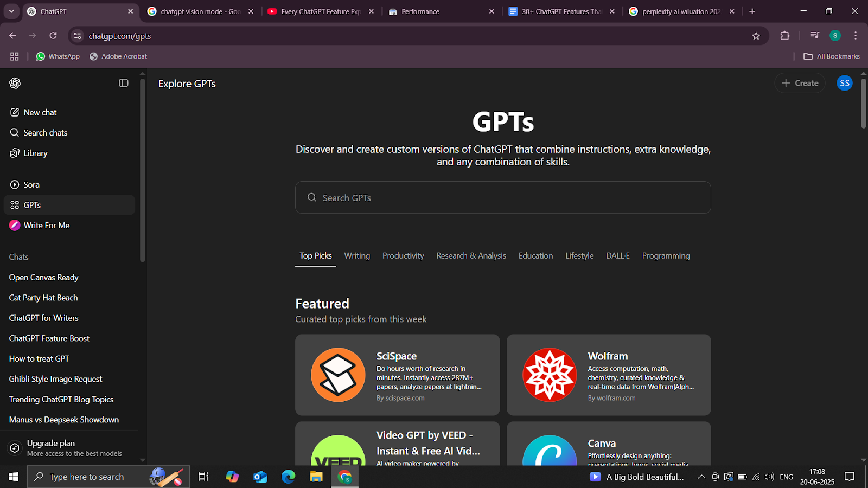
Task: Click the browser forward arrow
Action: click(33, 36)
